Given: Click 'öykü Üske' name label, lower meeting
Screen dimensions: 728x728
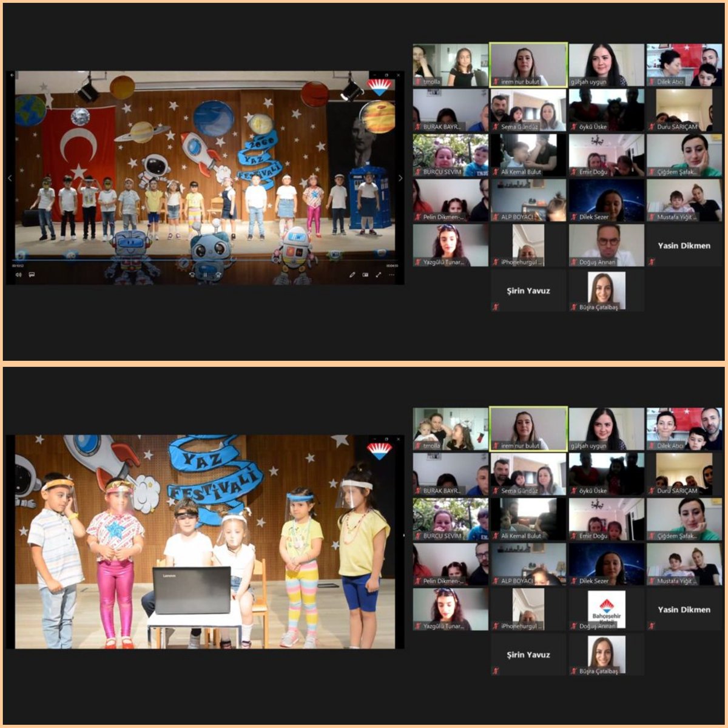Looking at the screenshot, I should point(593,491).
